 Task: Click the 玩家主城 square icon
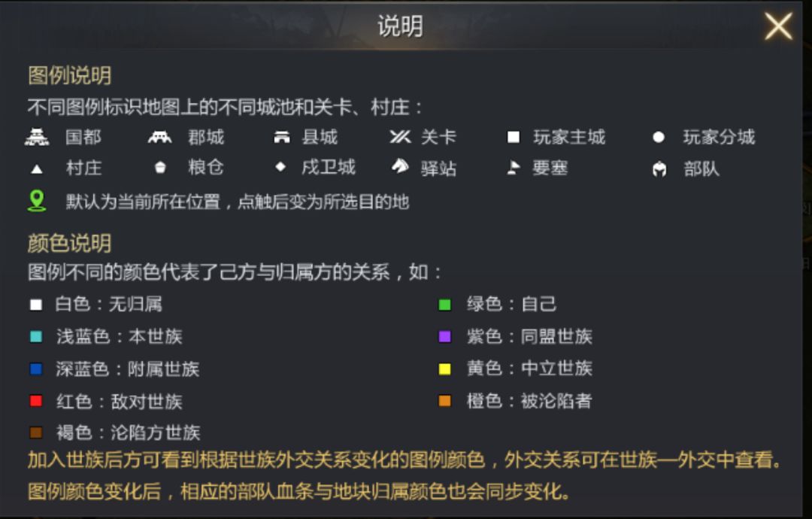(514, 138)
